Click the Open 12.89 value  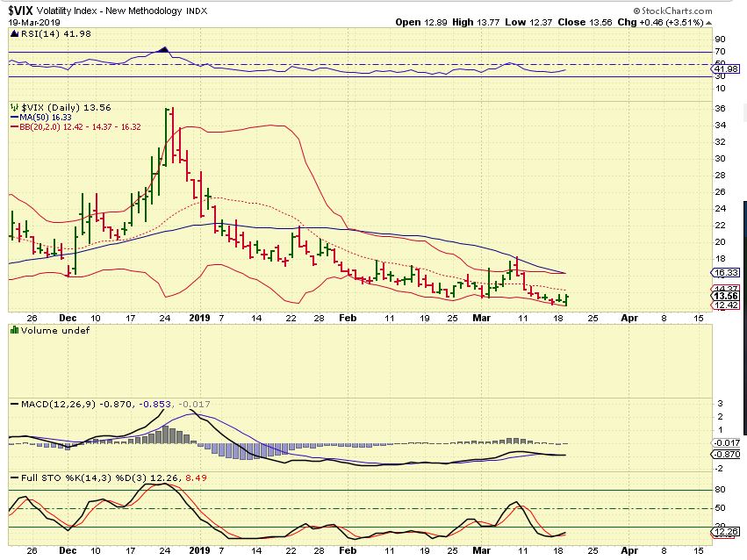pyautogui.click(x=421, y=22)
